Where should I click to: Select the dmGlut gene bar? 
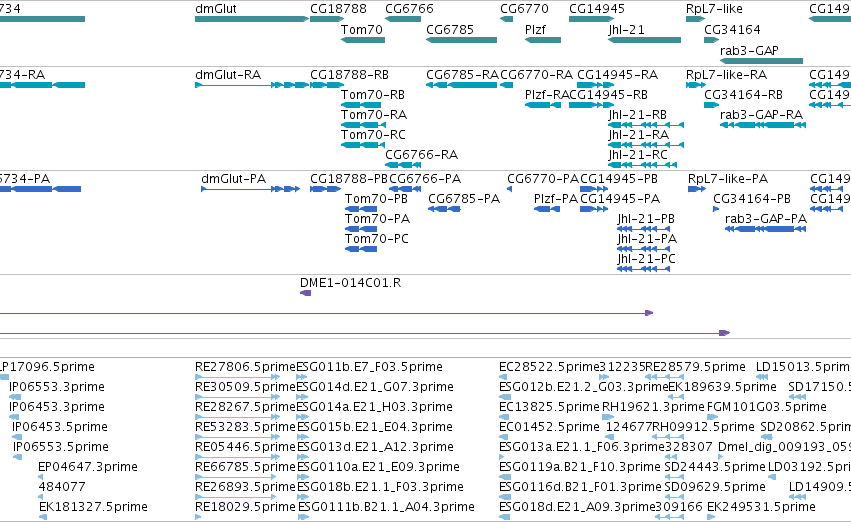(252, 19)
